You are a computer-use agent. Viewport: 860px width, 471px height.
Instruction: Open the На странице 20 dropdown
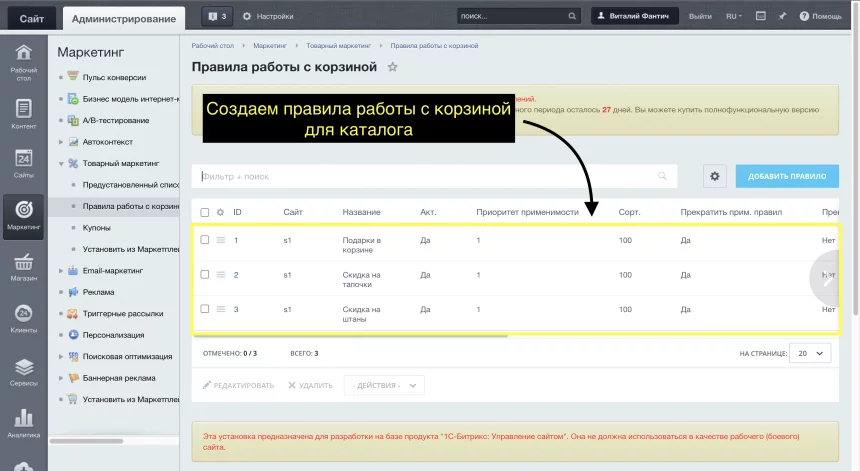[809, 353]
